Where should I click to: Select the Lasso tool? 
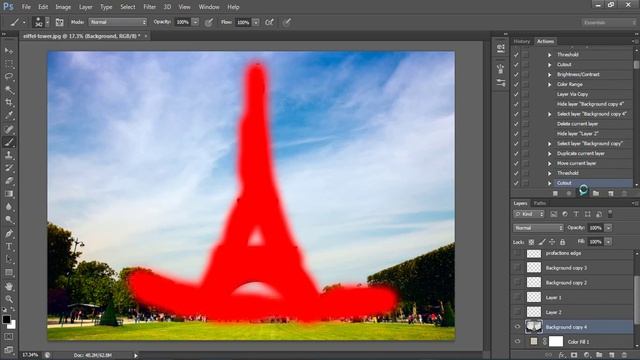click(9, 77)
